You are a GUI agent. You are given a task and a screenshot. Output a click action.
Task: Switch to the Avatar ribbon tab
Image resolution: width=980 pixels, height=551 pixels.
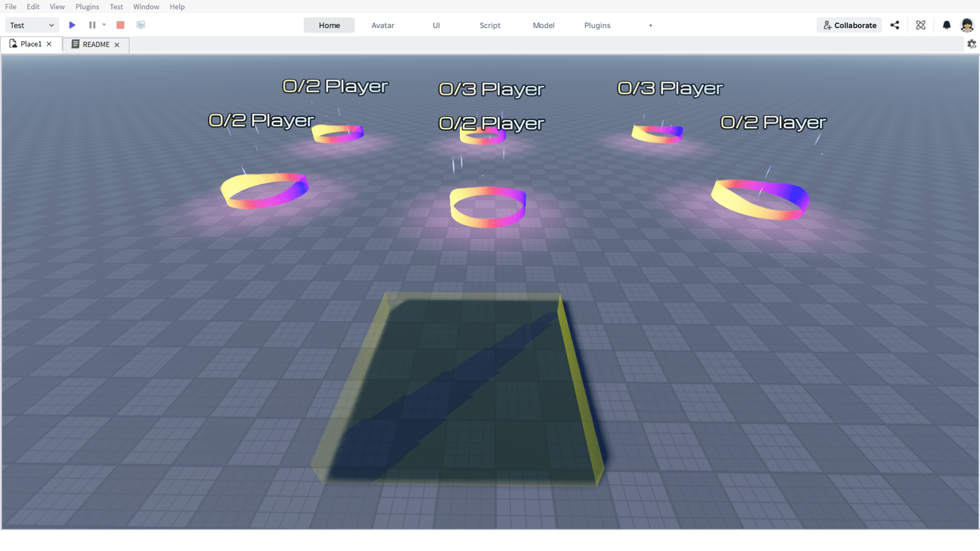(383, 25)
